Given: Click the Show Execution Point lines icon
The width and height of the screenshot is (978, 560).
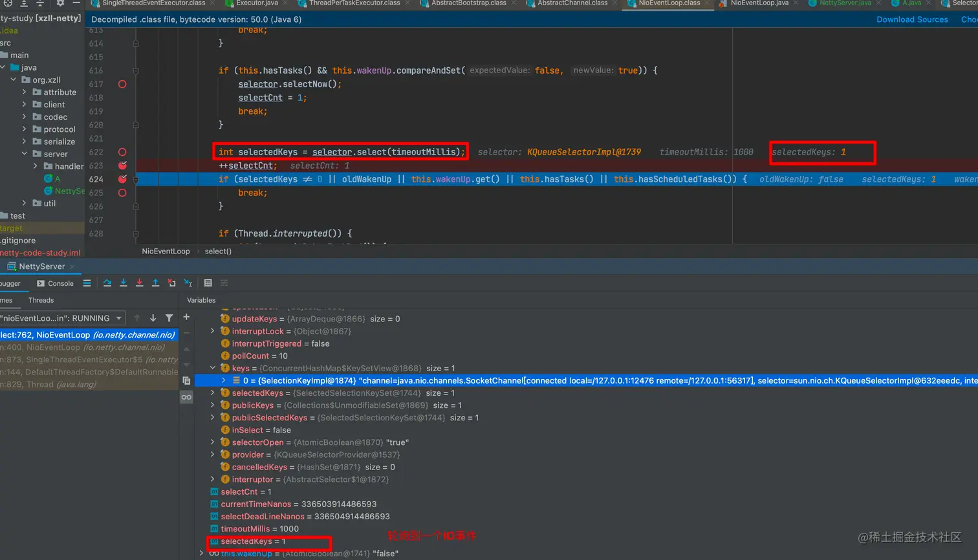Looking at the screenshot, I should [x=87, y=283].
